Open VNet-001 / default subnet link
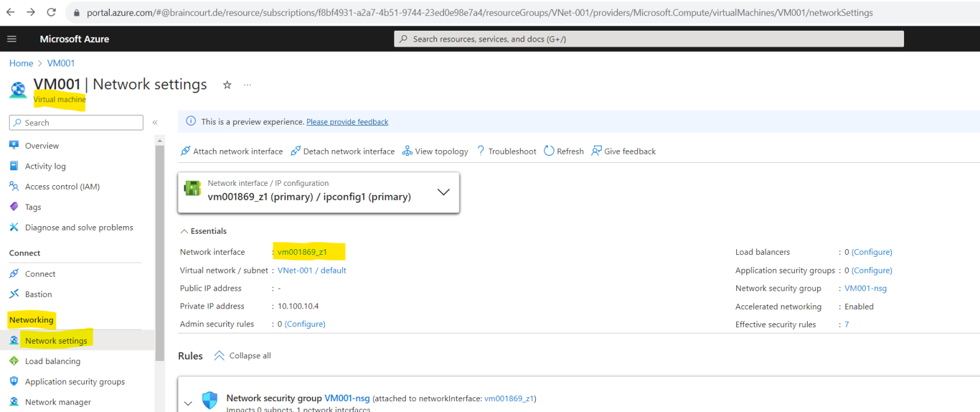 312,270
